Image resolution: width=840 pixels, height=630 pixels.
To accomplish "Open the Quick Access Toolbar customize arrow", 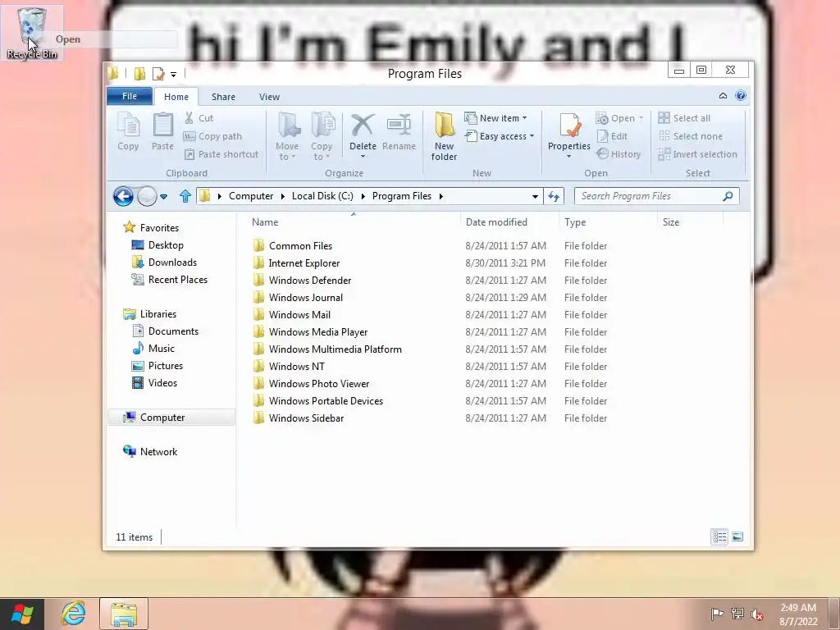I will click(x=174, y=75).
